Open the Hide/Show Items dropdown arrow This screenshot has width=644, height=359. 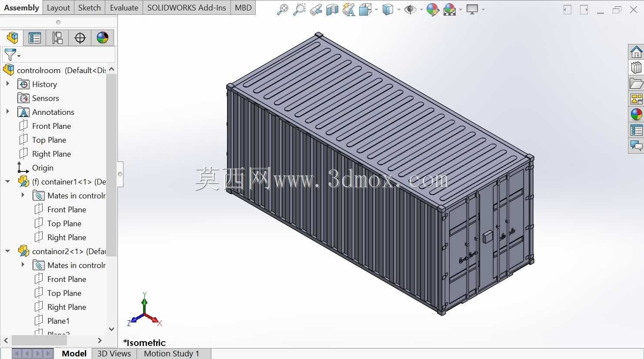421,10
